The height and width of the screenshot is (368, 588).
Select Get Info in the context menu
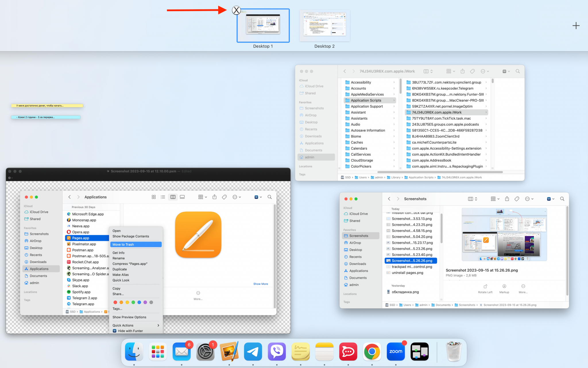[x=119, y=252]
